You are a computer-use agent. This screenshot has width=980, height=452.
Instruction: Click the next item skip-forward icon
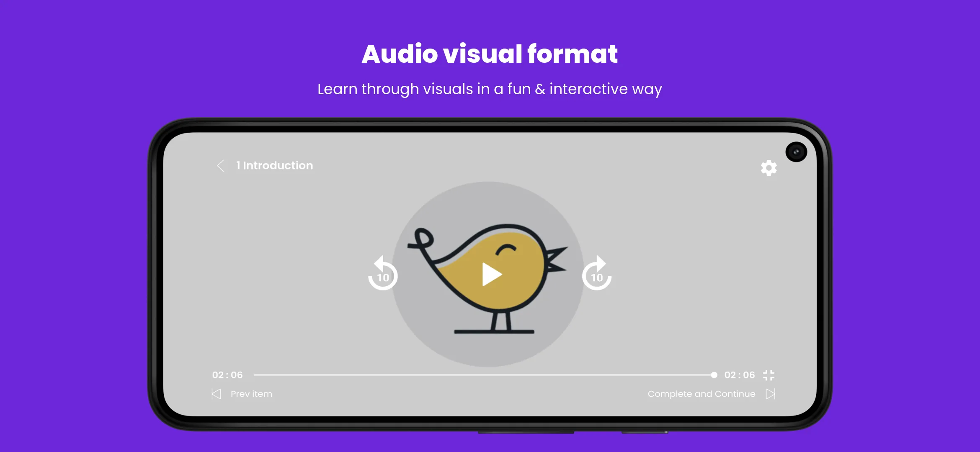(x=771, y=394)
